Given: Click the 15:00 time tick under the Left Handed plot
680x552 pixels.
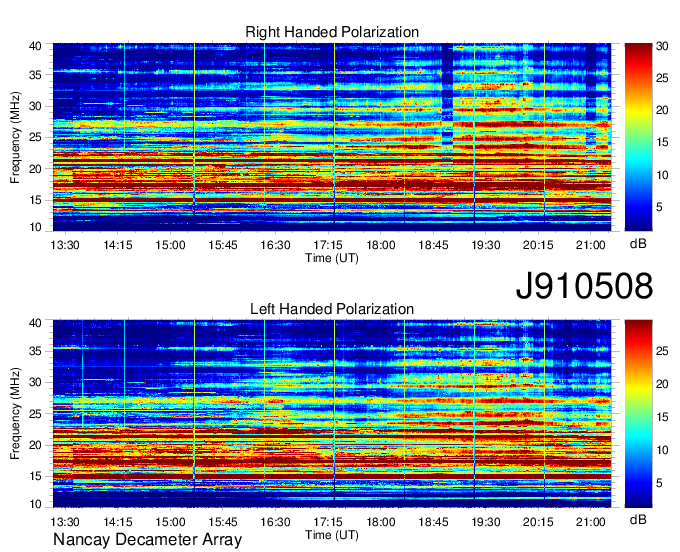Looking at the screenshot, I should 170,522.
